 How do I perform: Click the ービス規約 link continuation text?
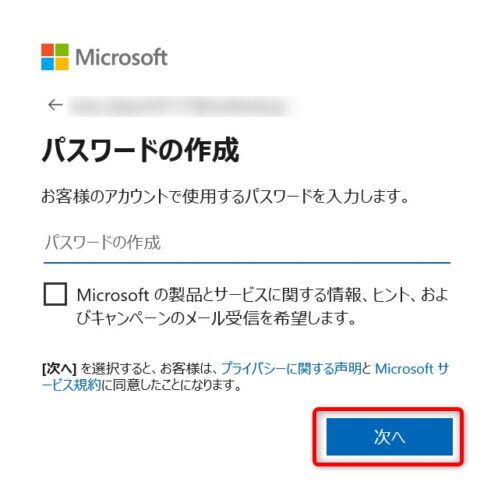tap(71, 385)
